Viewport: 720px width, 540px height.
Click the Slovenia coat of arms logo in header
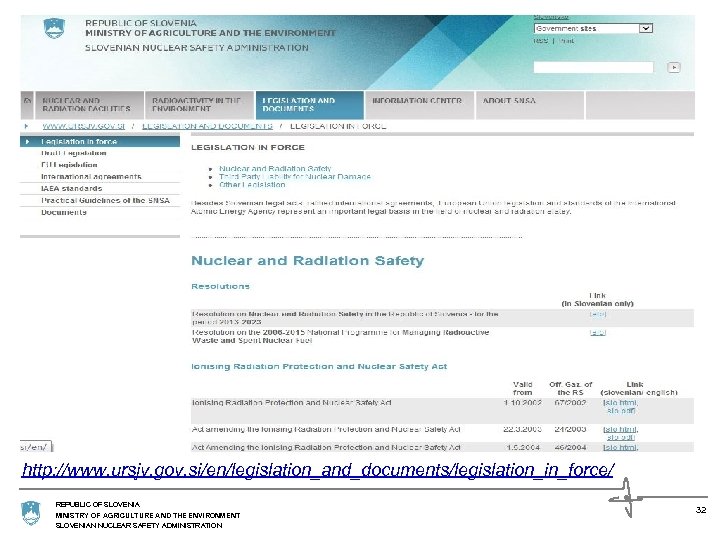click(x=54, y=28)
